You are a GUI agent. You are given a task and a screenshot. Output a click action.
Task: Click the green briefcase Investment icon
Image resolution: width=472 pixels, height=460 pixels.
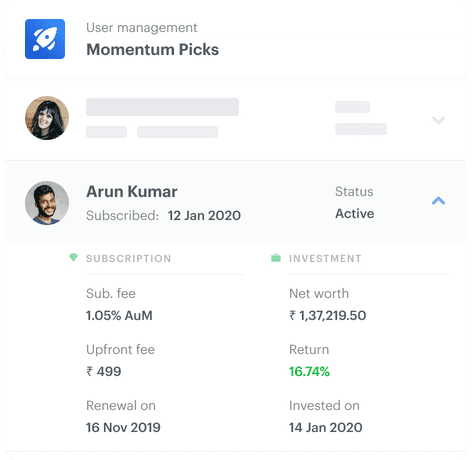[x=276, y=258]
